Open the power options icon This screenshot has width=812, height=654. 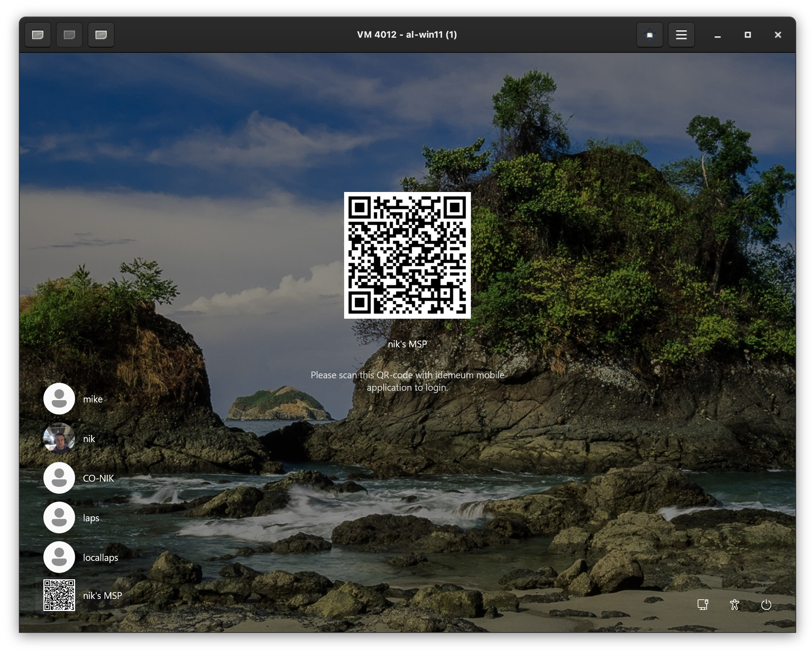(x=766, y=605)
